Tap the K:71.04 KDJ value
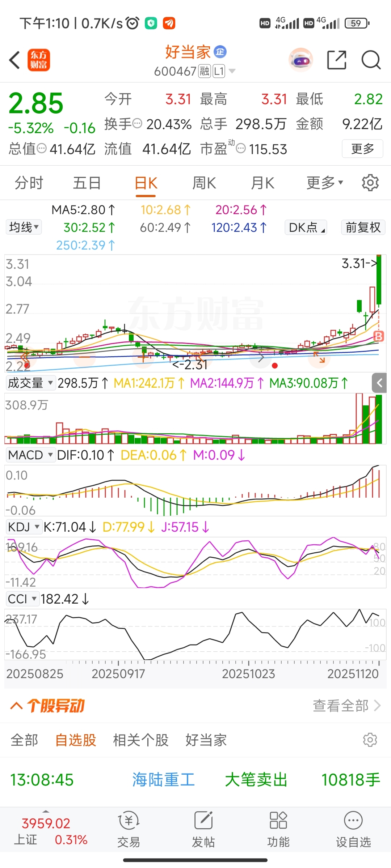The width and height of the screenshot is (391, 868). [x=70, y=527]
